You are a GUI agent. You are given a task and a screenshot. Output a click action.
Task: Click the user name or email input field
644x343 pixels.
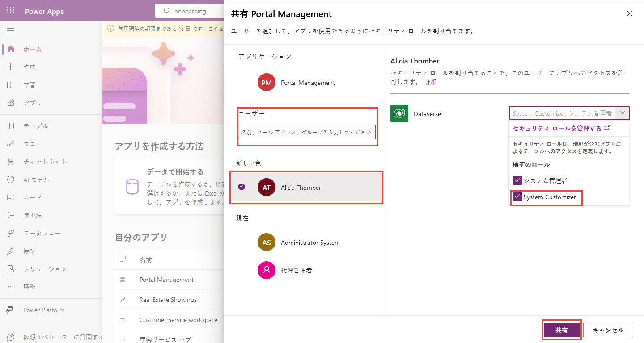307,132
